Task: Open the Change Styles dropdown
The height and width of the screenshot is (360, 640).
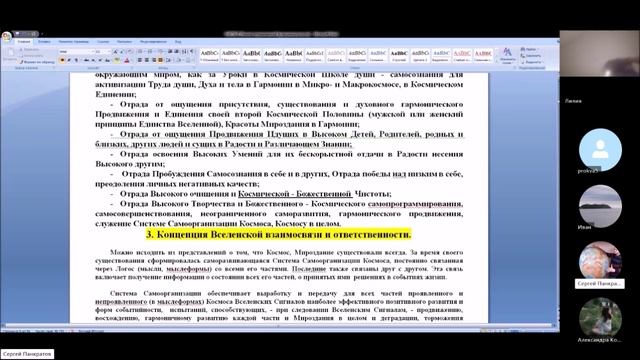Action: pyautogui.click(x=507, y=56)
